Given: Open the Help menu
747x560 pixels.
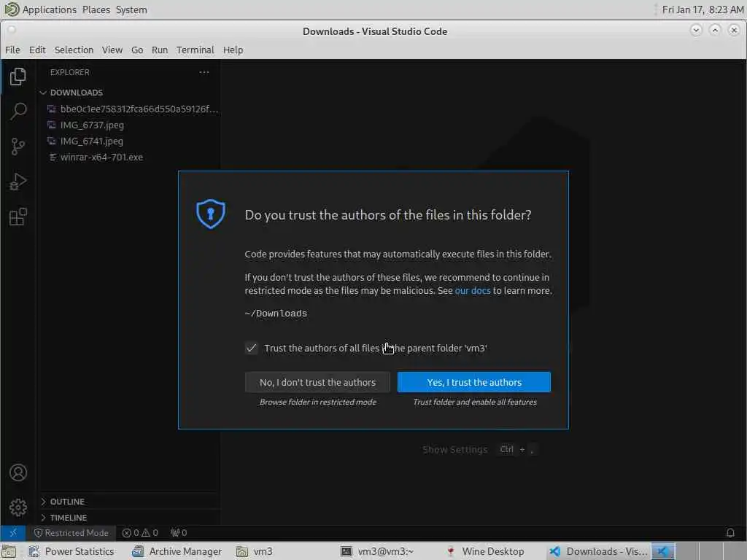Looking at the screenshot, I should click(x=233, y=50).
